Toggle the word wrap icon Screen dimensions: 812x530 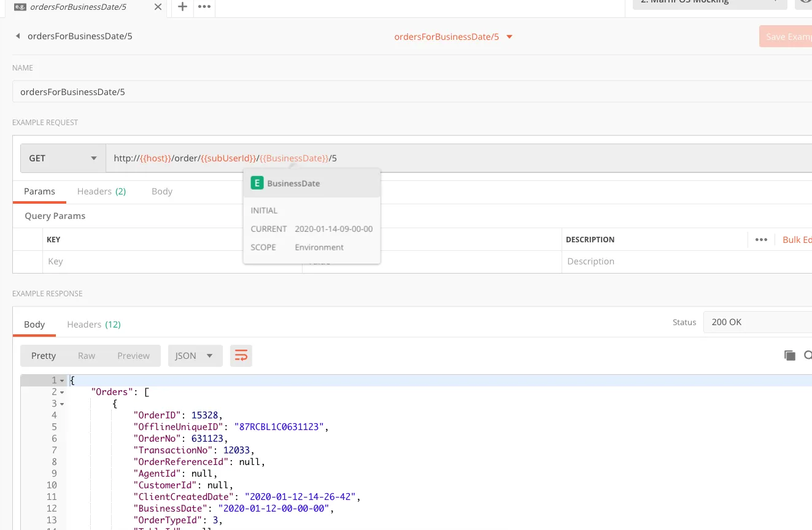[x=241, y=356]
